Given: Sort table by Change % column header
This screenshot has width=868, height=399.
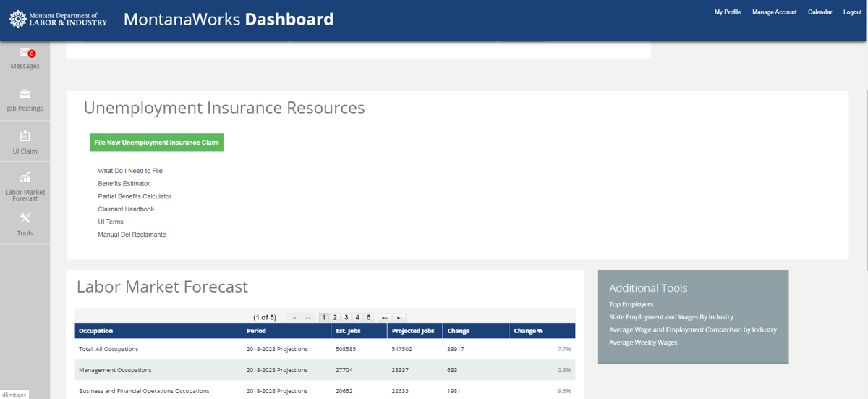Looking at the screenshot, I should click(542, 331).
